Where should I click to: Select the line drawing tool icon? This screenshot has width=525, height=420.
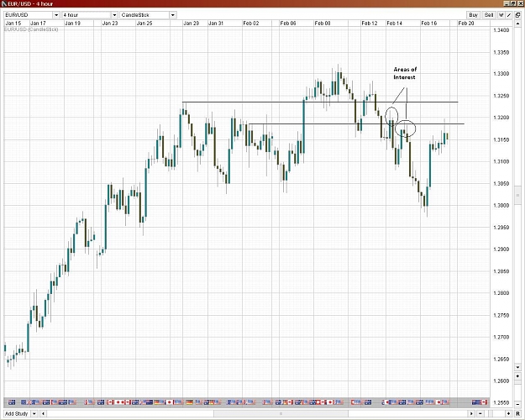point(509,15)
